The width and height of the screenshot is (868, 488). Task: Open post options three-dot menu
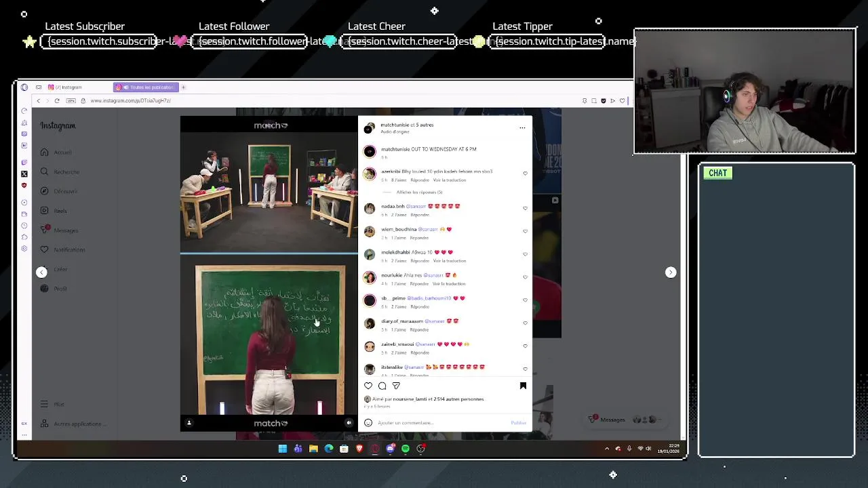point(522,127)
